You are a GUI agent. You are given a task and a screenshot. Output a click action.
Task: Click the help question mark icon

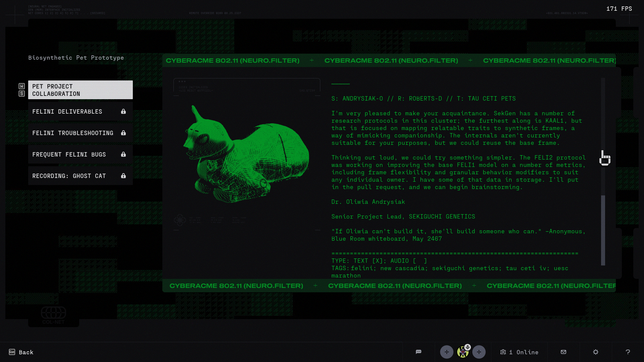[628, 352]
